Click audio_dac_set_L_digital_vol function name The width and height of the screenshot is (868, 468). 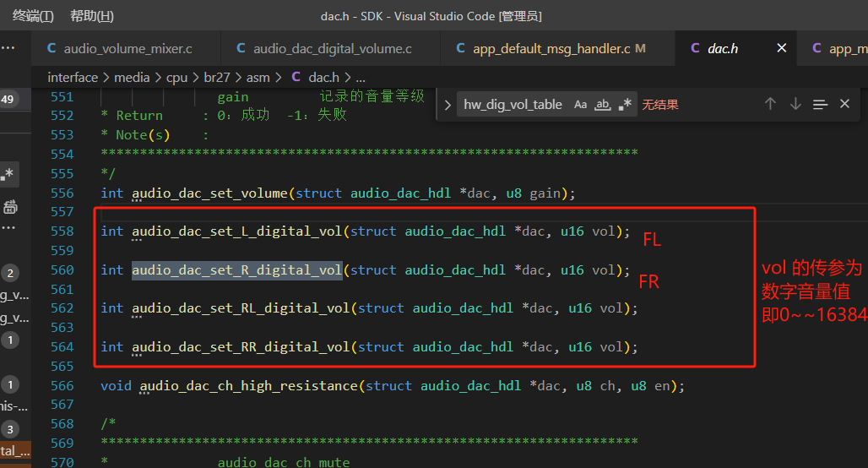tap(237, 231)
